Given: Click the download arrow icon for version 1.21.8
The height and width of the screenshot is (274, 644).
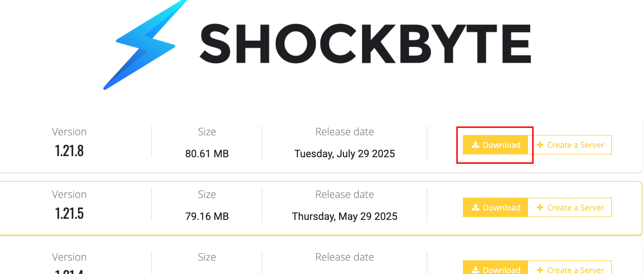Looking at the screenshot, I should tap(475, 145).
